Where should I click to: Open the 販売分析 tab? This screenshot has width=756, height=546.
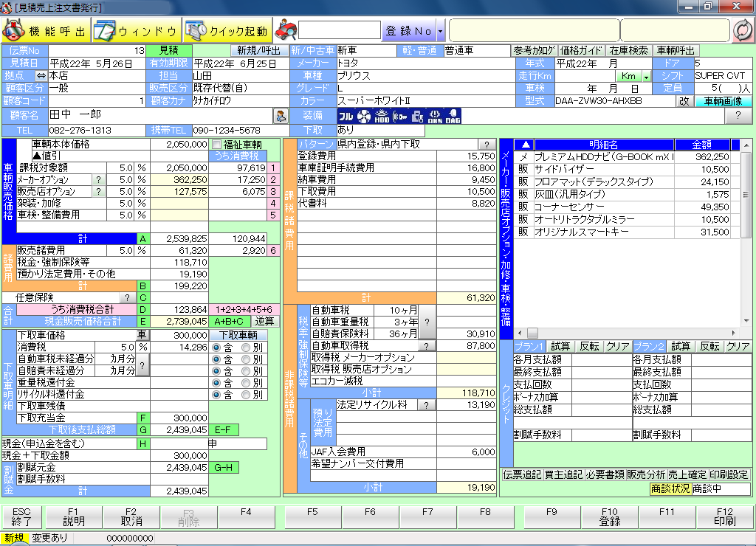coord(646,474)
